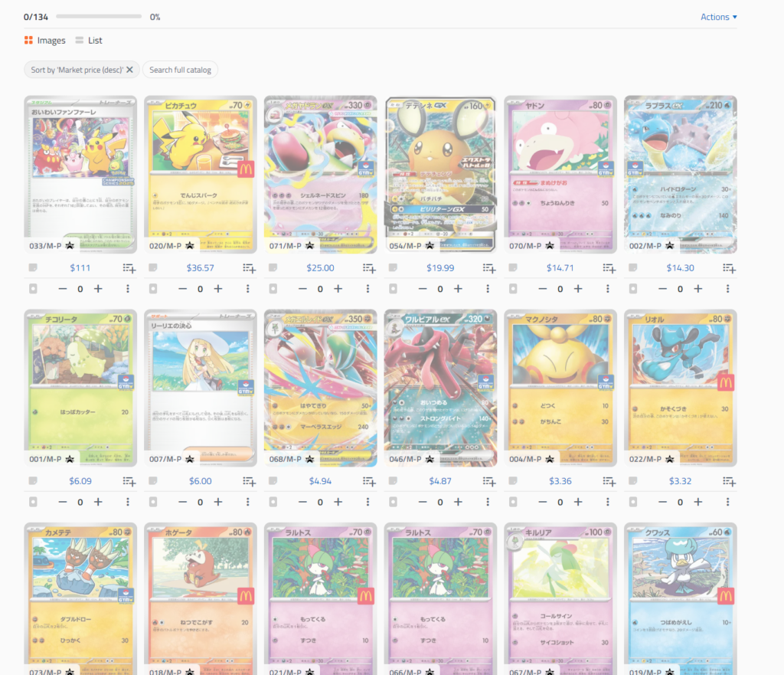784x675 pixels.
Task: Add to list icon for $19.99 card
Action: [x=489, y=268]
